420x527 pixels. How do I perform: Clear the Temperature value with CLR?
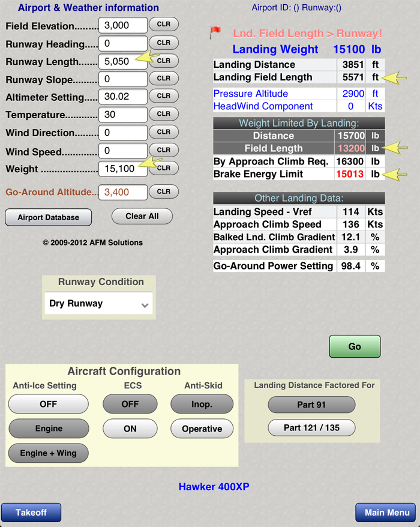pyautogui.click(x=163, y=114)
